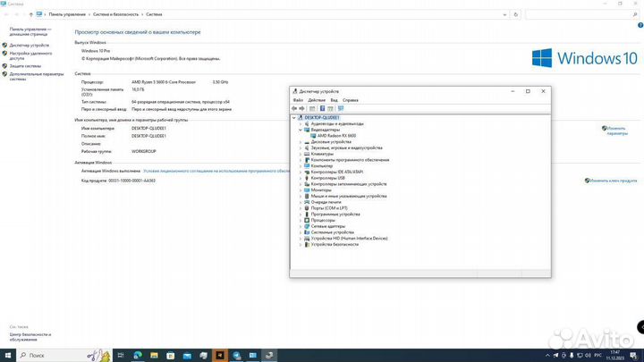Click the Мониторы category icon

tap(307, 190)
